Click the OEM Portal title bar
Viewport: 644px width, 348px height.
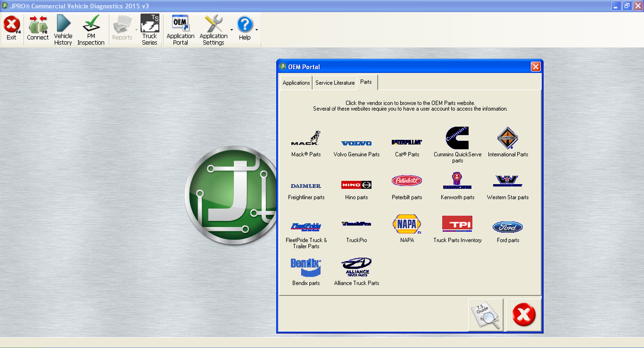coord(410,66)
